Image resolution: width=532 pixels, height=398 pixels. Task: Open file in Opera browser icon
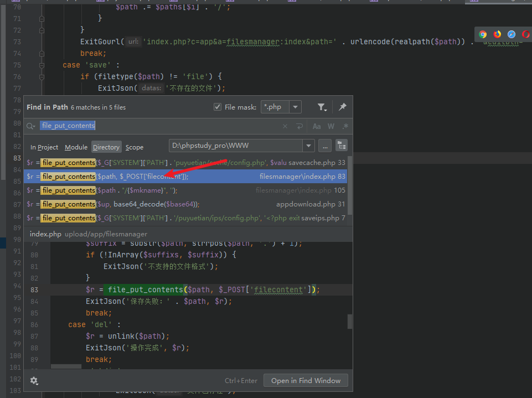click(x=525, y=34)
